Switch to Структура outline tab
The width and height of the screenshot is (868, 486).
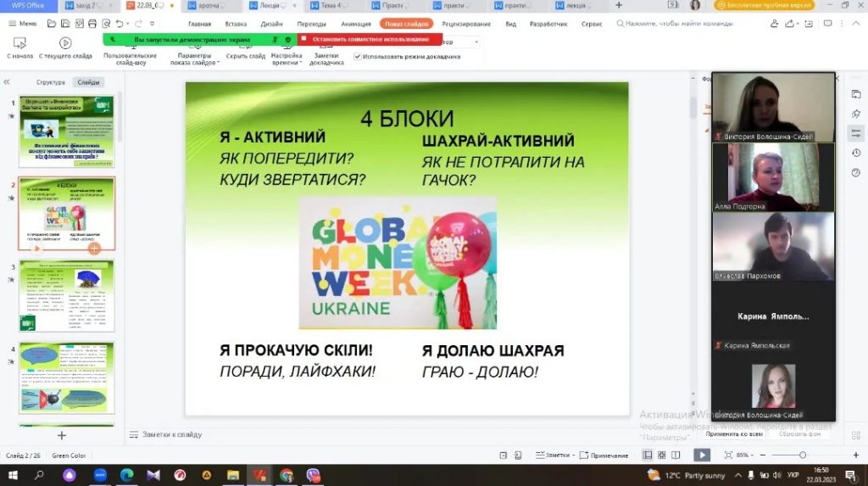[x=51, y=82]
